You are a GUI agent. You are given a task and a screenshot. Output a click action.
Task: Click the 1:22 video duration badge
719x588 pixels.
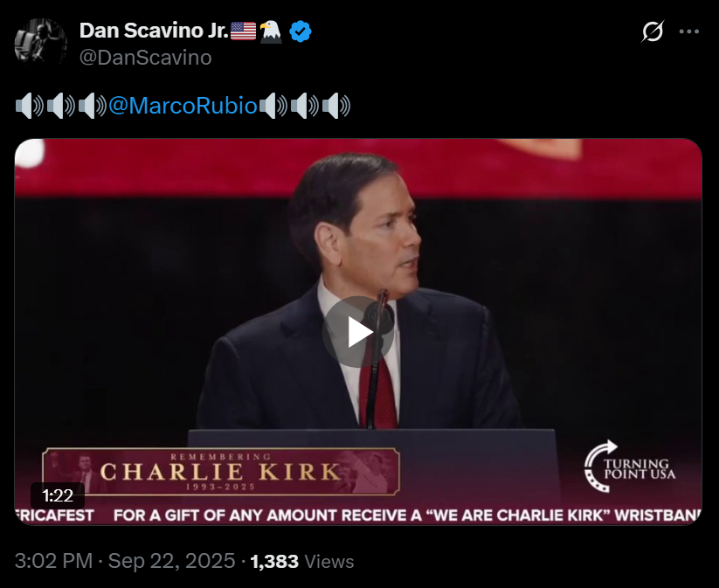tap(58, 495)
